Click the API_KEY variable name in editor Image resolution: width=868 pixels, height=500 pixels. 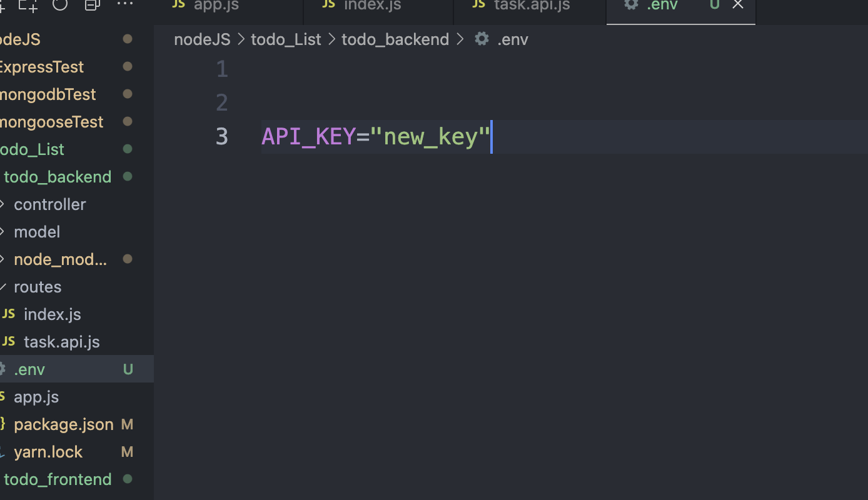click(308, 136)
